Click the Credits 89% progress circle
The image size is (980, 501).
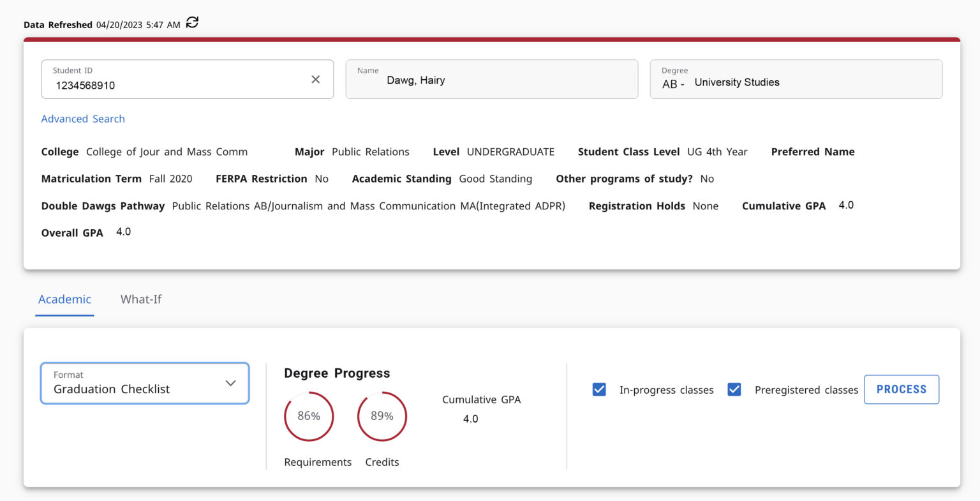tap(382, 415)
